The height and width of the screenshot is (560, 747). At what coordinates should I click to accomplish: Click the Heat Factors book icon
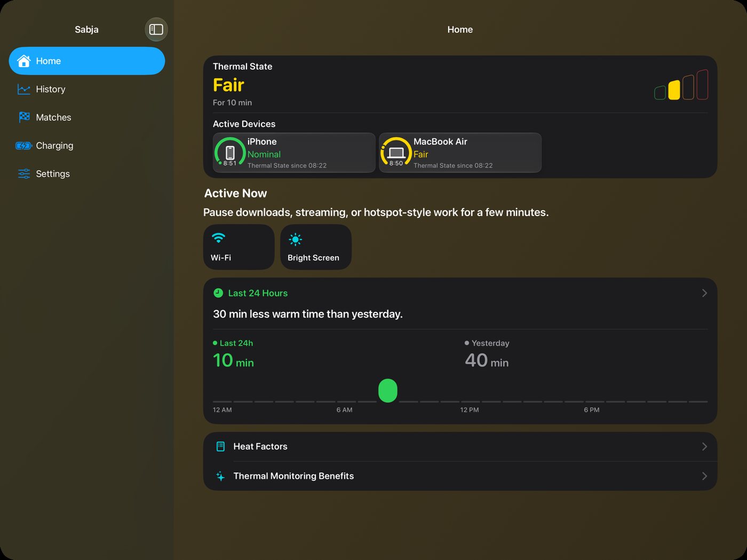click(220, 446)
